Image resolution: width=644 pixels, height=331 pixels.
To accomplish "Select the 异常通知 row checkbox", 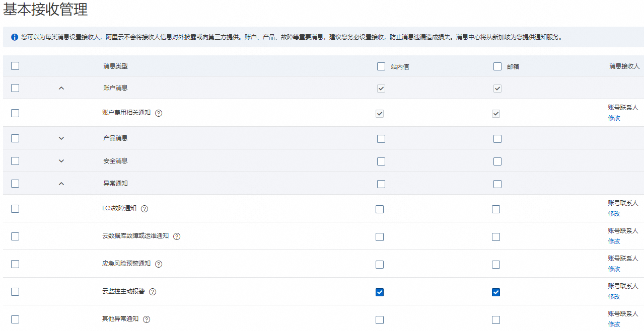I will (x=15, y=184).
